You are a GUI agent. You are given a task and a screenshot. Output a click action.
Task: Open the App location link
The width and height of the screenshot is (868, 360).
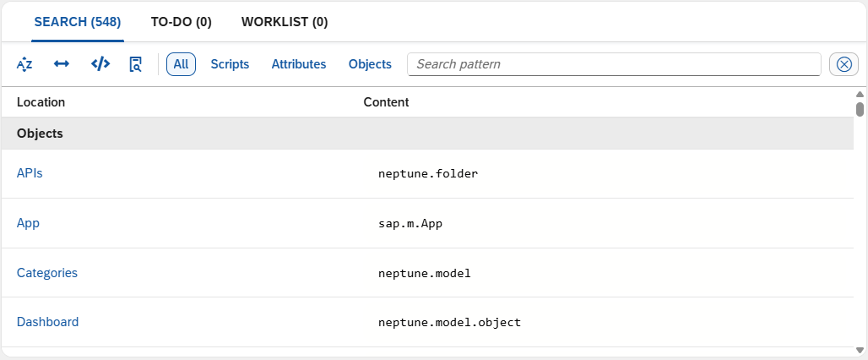click(x=28, y=223)
